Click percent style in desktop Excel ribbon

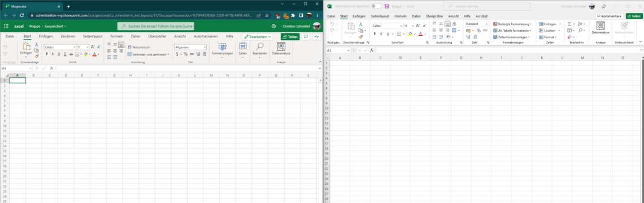[x=478, y=30]
